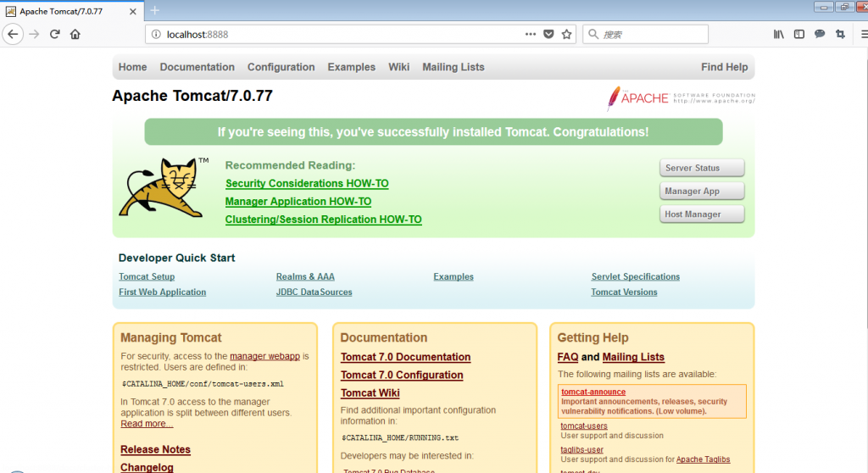The height and width of the screenshot is (473, 868).
Task: Open the FAQ link
Action: (568, 357)
